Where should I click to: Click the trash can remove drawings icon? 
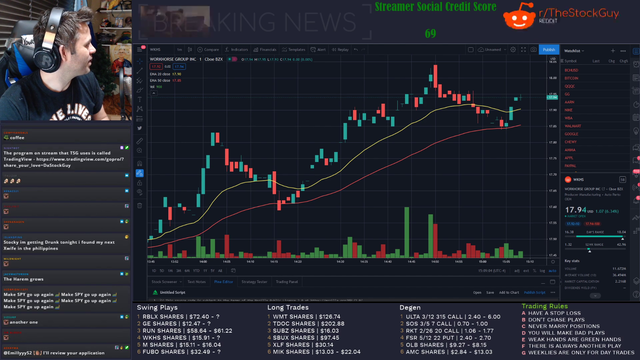click(140, 205)
